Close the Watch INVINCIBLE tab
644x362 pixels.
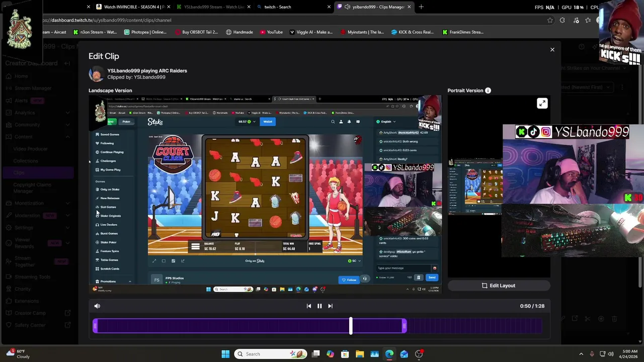coord(169,7)
